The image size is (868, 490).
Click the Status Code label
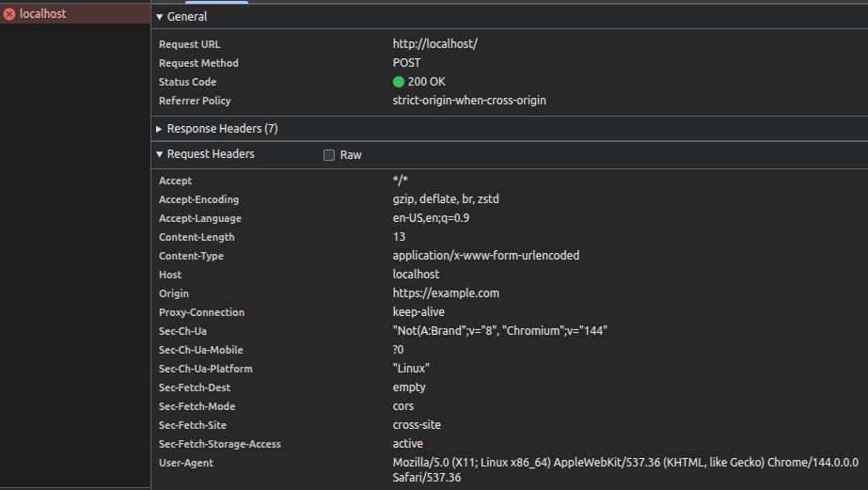(x=188, y=82)
